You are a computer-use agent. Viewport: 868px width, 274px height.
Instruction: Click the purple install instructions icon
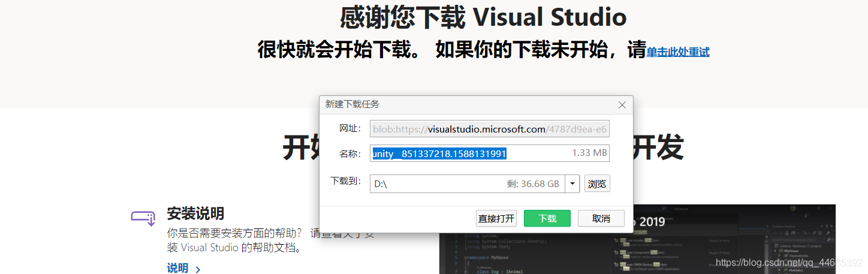point(143,217)
